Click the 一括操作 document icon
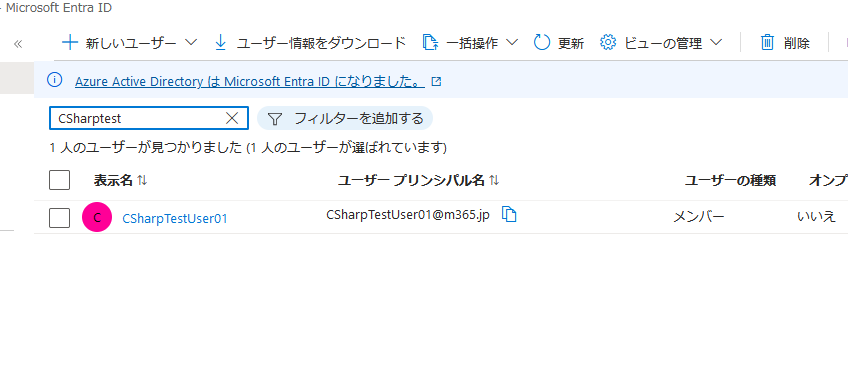The image size is (848, 374). [430, 43]
